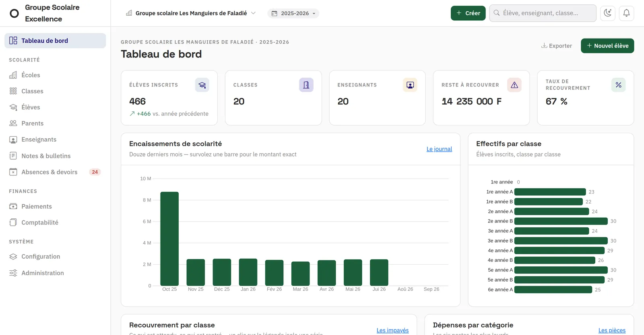644x335 pixels.
Task: Open the Paiements section label
Action: 37,206
